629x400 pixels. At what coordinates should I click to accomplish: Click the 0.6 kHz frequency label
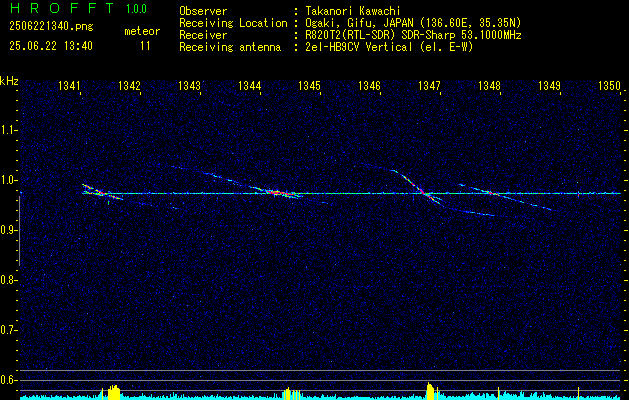(8, 380)
